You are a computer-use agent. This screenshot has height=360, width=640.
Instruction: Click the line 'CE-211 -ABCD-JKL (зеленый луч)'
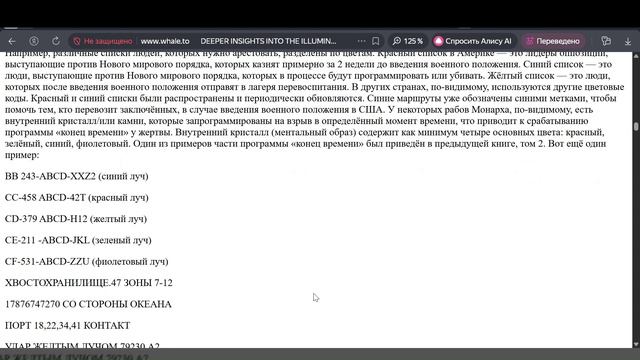pos(78,240)
